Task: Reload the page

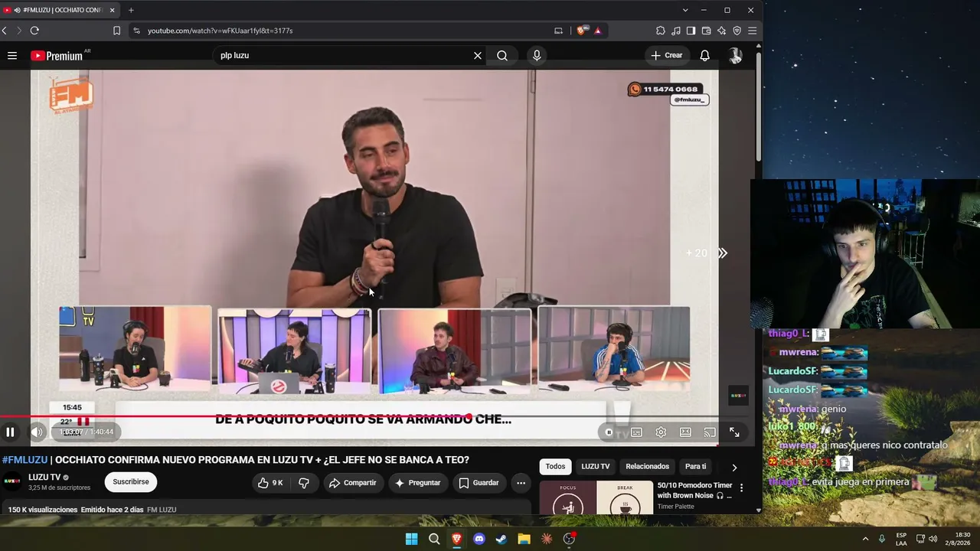Action: coord(34,31)
